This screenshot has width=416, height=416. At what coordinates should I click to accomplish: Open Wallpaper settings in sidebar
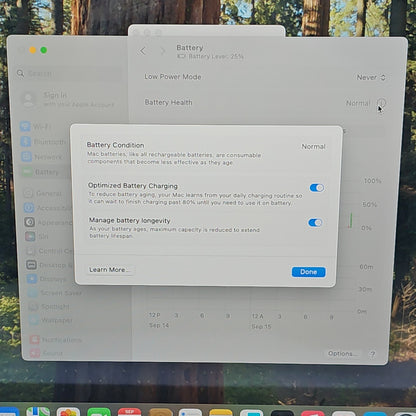click(x=51, y=320)
